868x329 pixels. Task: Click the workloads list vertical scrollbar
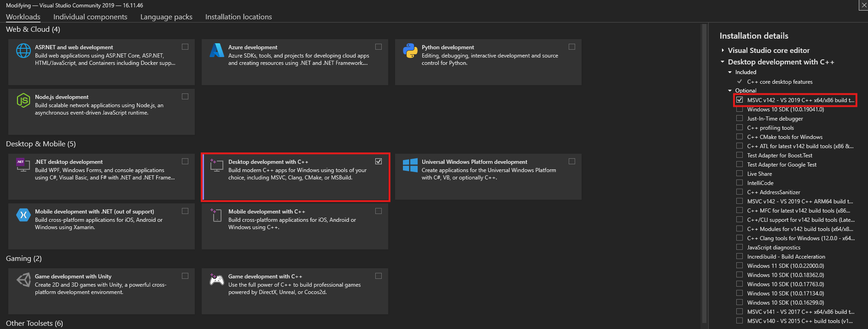[703, 175]
